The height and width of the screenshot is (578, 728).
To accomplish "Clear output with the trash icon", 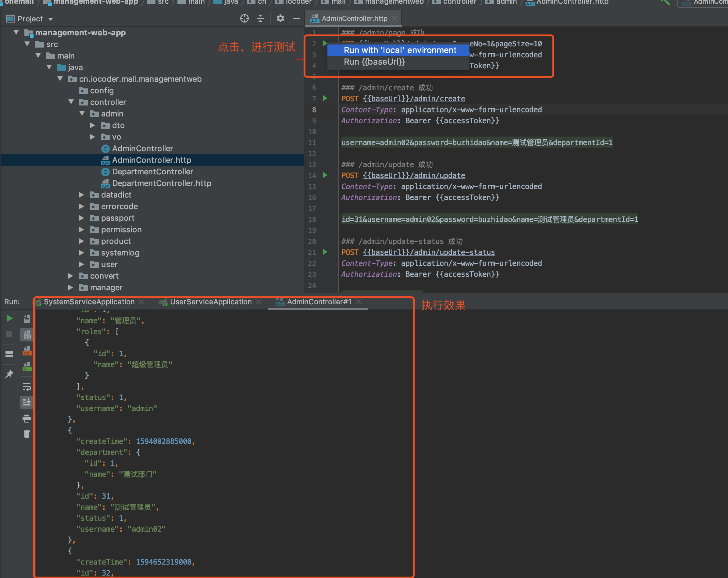I will [x=27, y=434].
